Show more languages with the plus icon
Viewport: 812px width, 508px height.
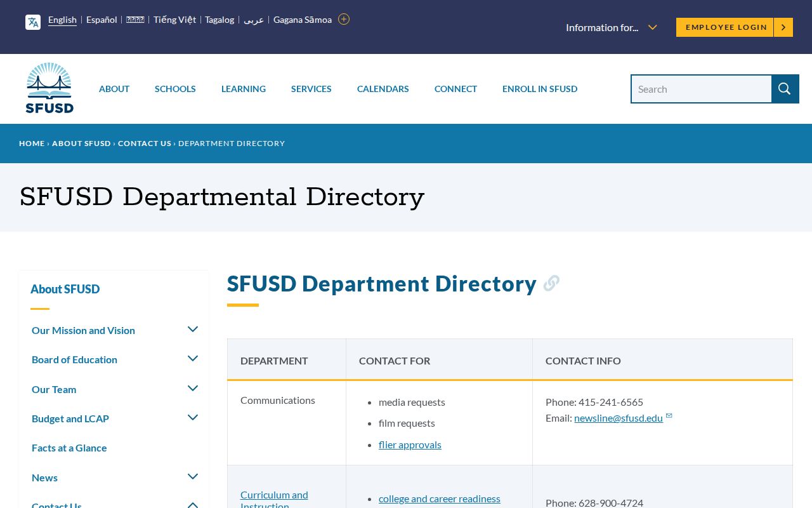click(x=344, y=19)
